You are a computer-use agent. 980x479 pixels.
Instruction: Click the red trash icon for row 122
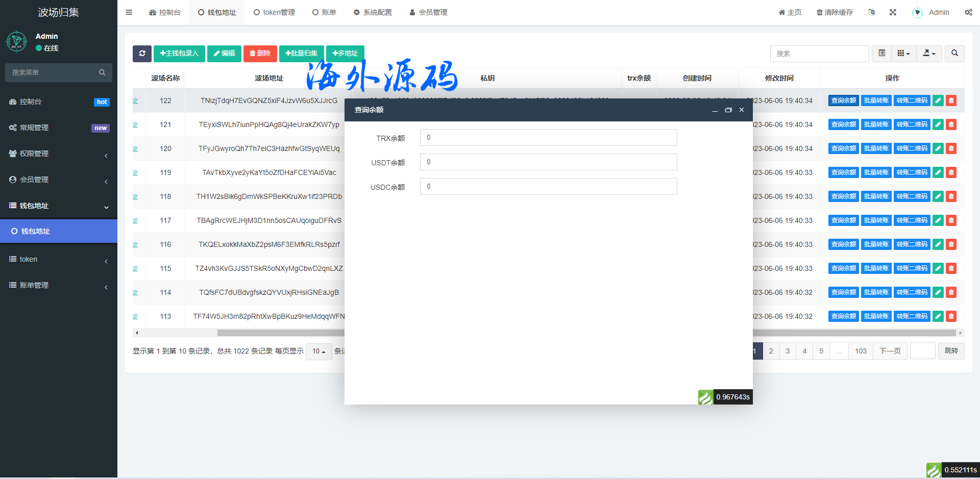(951, 100)
